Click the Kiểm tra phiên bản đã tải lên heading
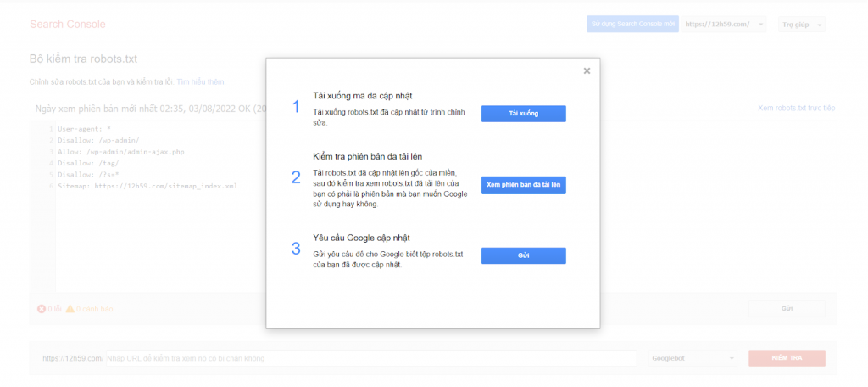 [368, 156]
